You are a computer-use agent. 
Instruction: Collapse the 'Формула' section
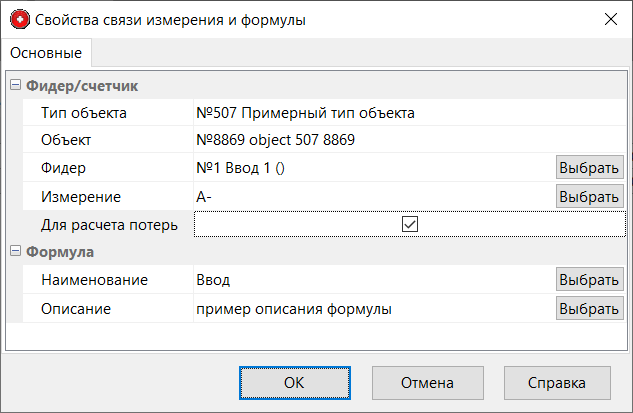coord(14,252)
